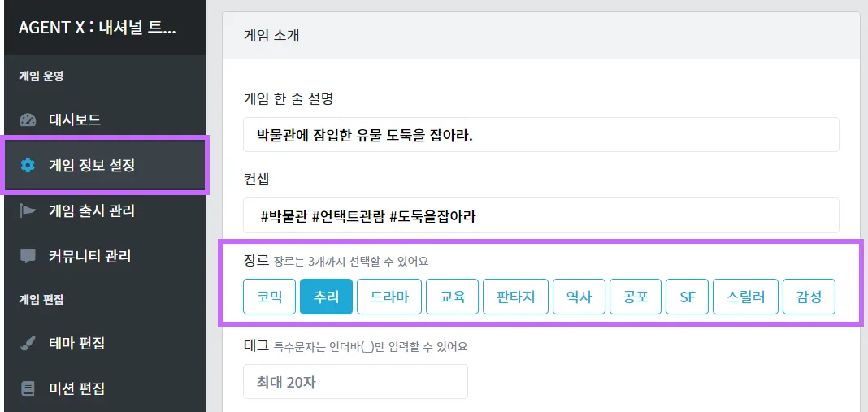
Task: Select the 교육 genre
Action: coord(453,297)
